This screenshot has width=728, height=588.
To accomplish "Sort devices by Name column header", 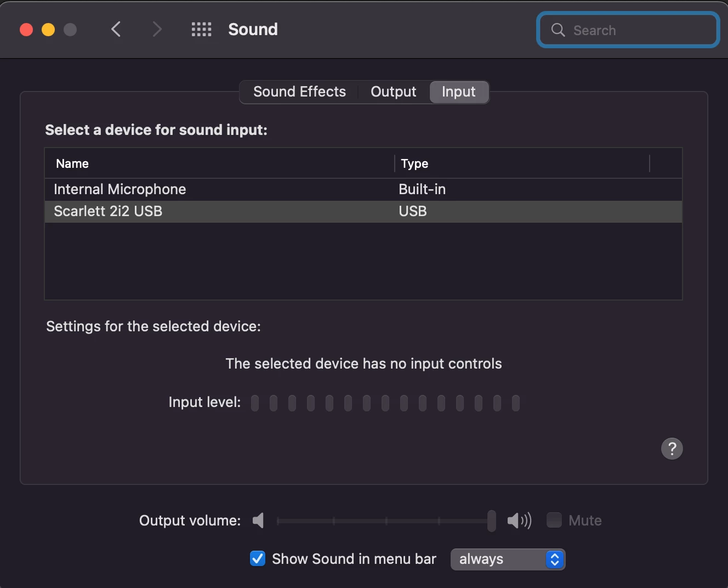I will pos(219,163).
